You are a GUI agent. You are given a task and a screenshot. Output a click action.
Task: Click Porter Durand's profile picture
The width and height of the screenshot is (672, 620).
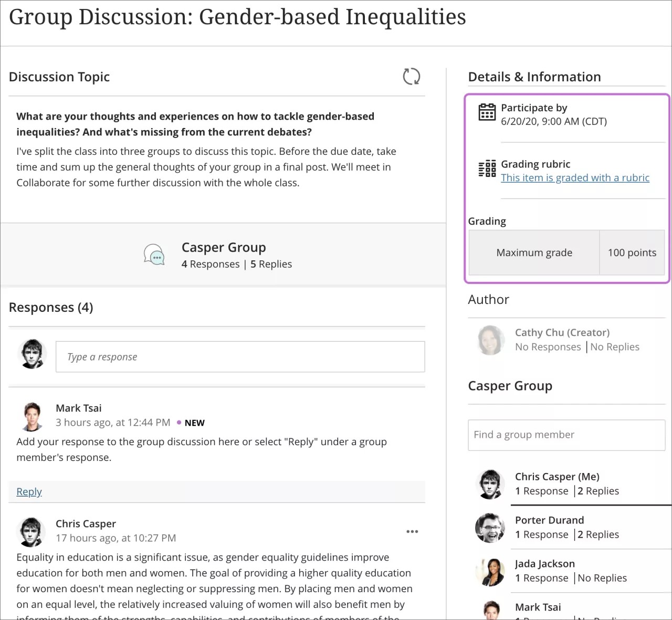click(x=490, y=528)
